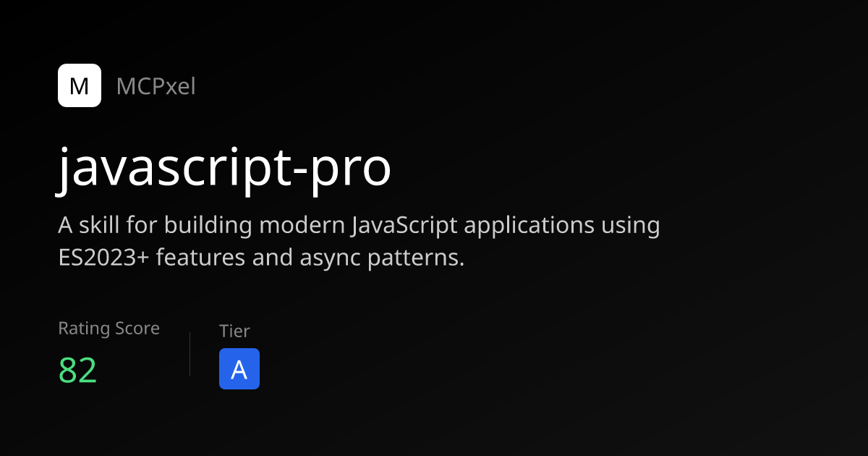Image resolution: width=868 pixels, height=456 pixels.
Task: Click the line 'ES2023+ features and async patterns.'
Action: [x=261, y=258]
